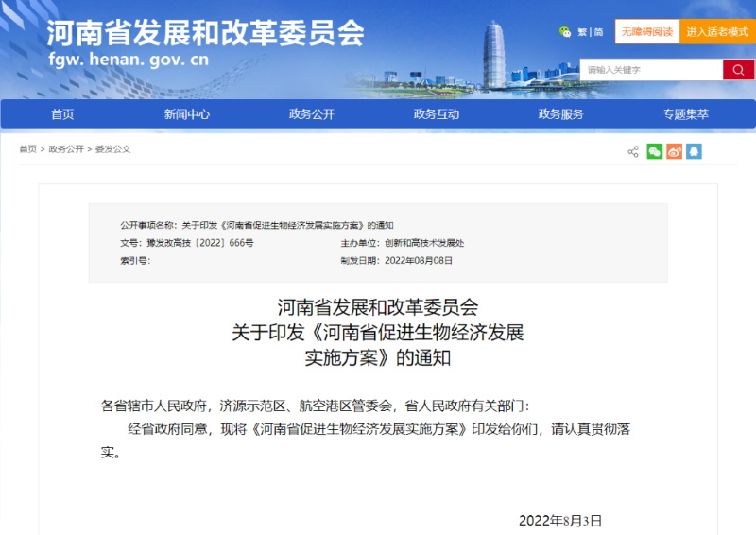Switch to Simplified Chinese (简)
This screenshot has height=535, width=756.
click(598, 32)
